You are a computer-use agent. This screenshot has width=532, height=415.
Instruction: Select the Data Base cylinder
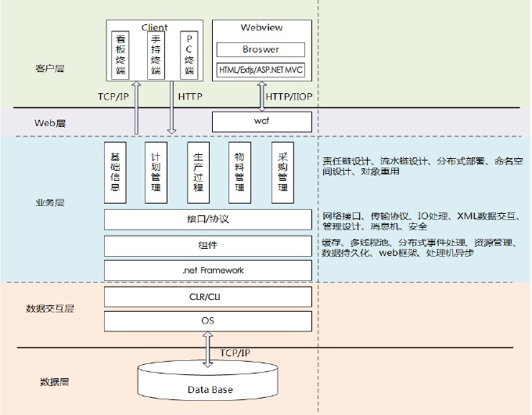208,384
